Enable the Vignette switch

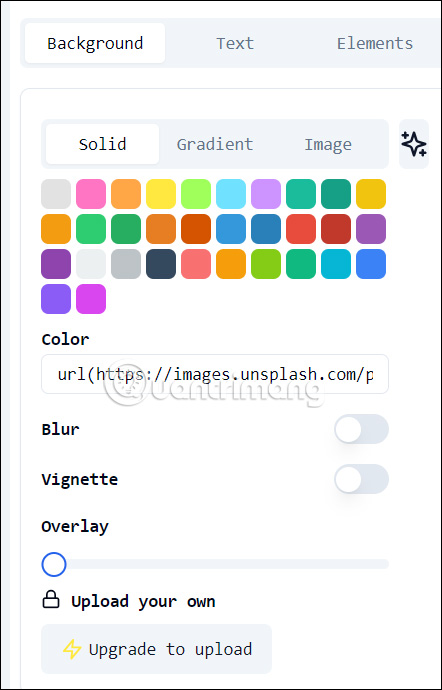[x=361, y=479]
